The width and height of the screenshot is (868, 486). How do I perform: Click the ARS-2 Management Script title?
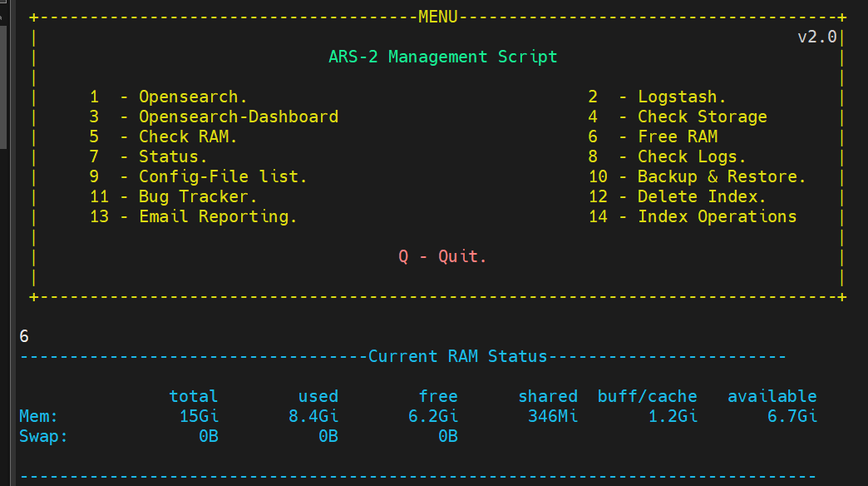(x=442, y=57)
